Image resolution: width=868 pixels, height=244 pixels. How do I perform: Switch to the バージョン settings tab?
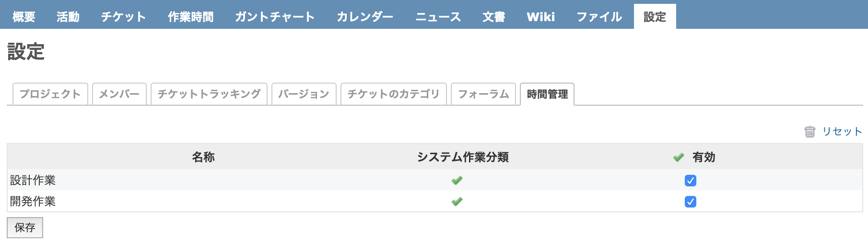[x=304, y=94]
